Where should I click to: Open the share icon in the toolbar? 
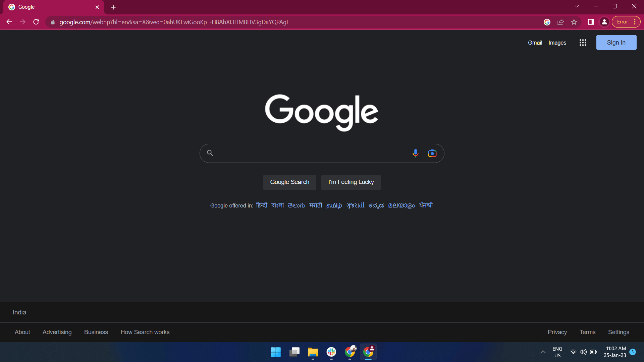[561, 22]
